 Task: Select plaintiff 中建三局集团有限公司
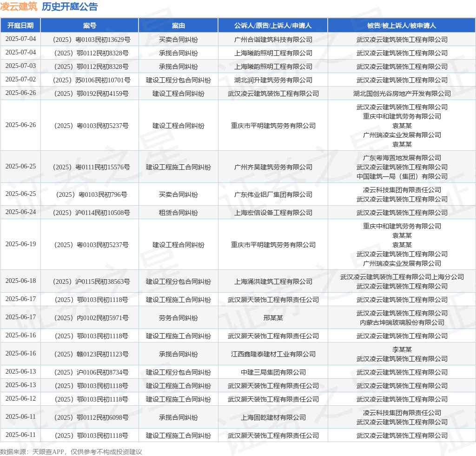273,372
